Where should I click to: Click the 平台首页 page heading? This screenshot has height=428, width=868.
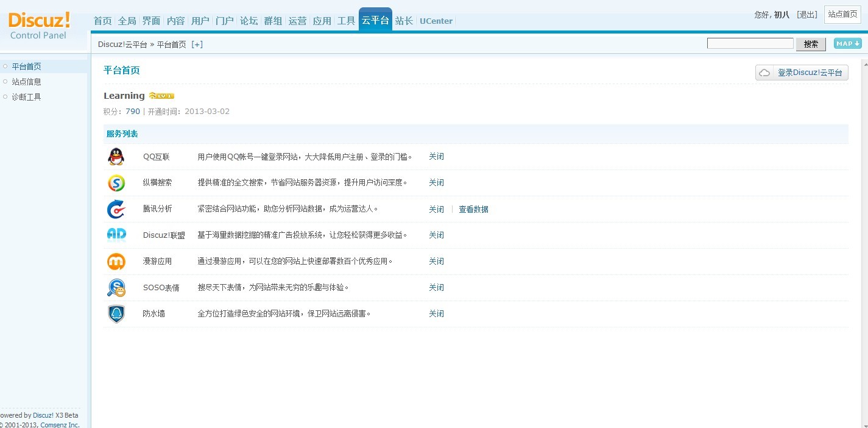click(122, 71)
